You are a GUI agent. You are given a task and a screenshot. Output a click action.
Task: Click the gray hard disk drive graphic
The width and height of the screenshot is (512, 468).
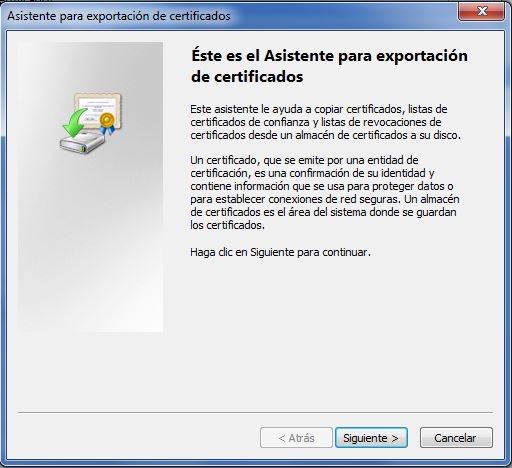[82, 142]
